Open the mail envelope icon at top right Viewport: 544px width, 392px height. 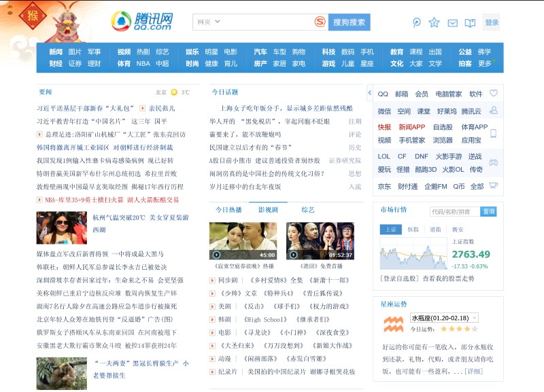pos(453,22)
